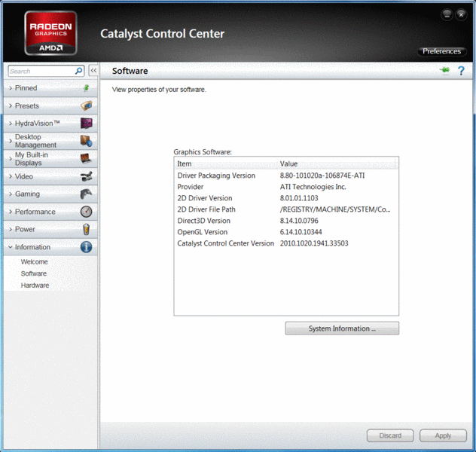The width and height of the screenshot is (476, 452).
Task: Expand the Presets section
Action: (50, 105)
